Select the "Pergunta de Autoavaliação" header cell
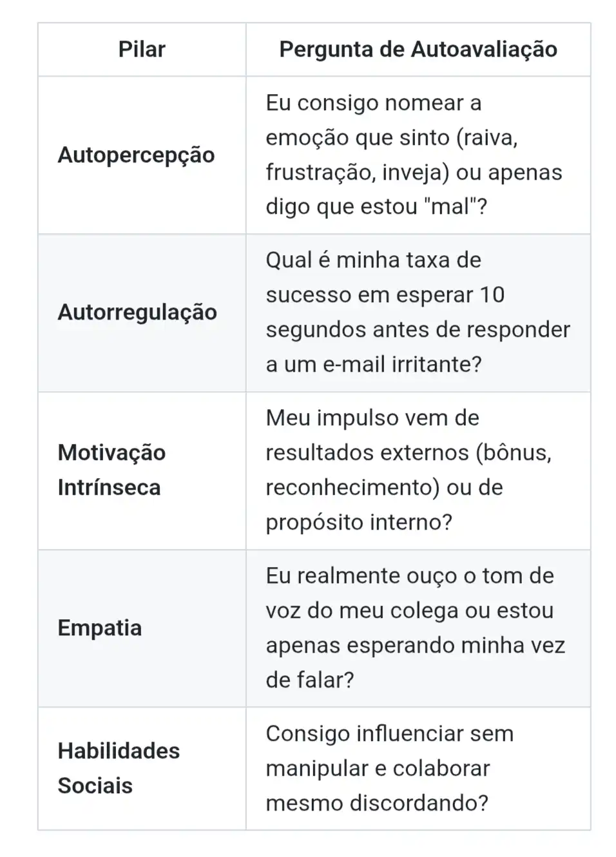Screen dimensions: 616x857 [x=418, y=50]
